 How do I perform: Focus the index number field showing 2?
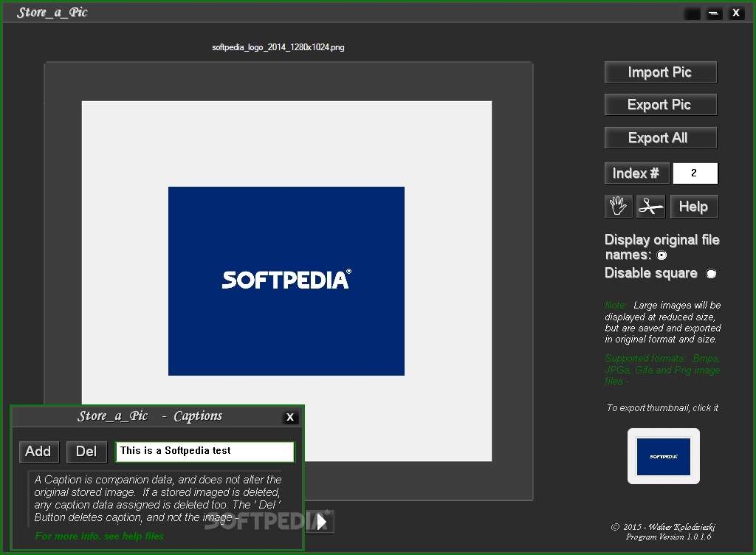tap(695, 173)
